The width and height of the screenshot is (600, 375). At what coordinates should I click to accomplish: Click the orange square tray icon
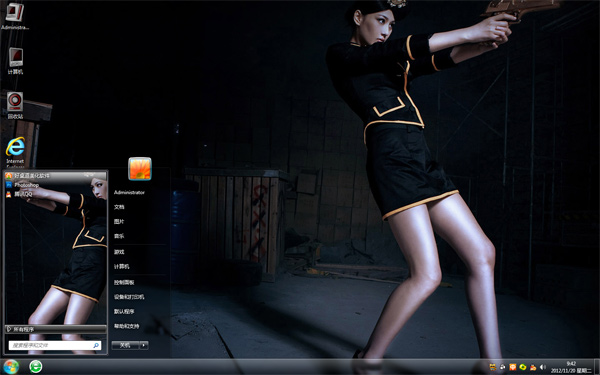(513, 367)
